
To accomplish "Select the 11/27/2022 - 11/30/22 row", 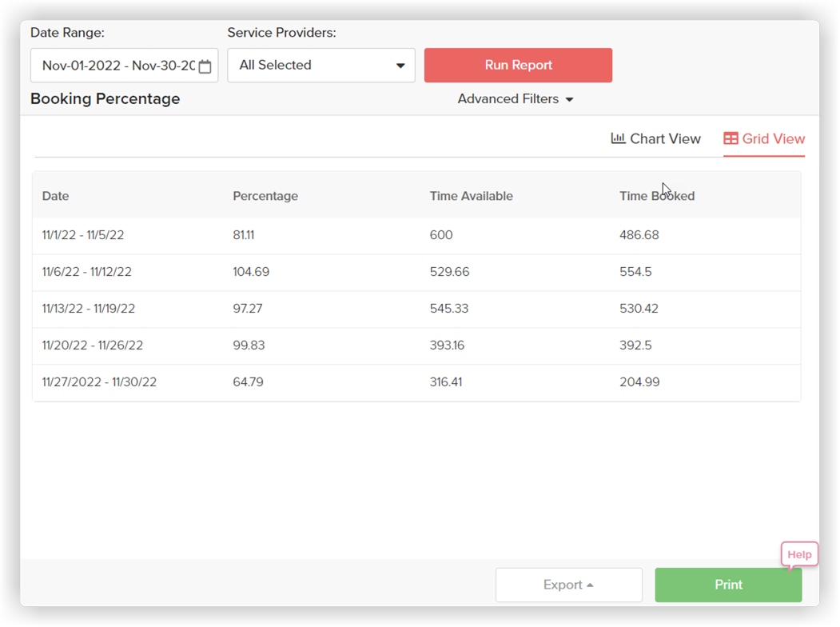I will (x=416, y=382).
